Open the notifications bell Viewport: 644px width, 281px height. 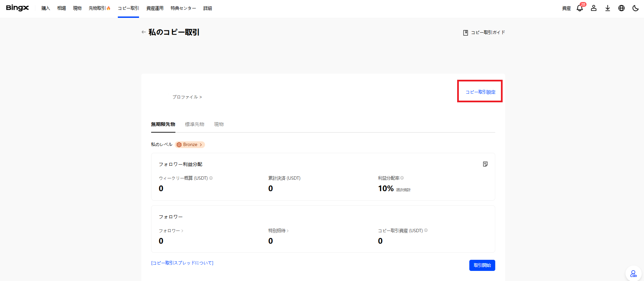pyautogui.click(x=580, y=8)
